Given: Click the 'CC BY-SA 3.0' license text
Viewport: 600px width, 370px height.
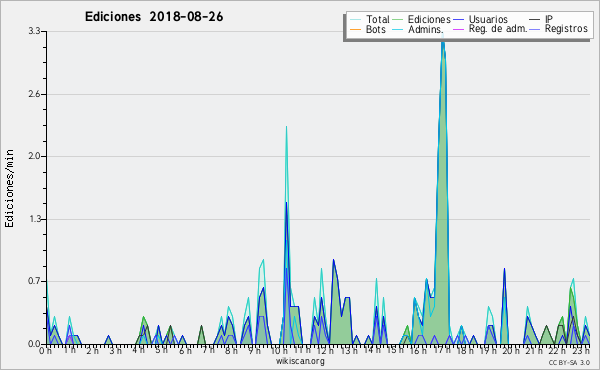Looking at the screenshot, I should [569, 362].
